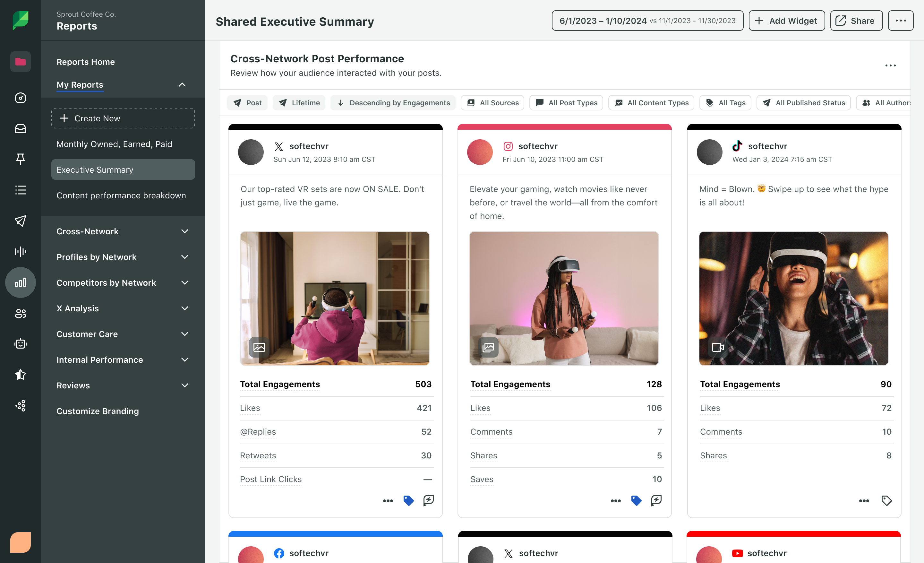Select the audience/people icon in sidebar
924x563 pixels.
[20, 313]
